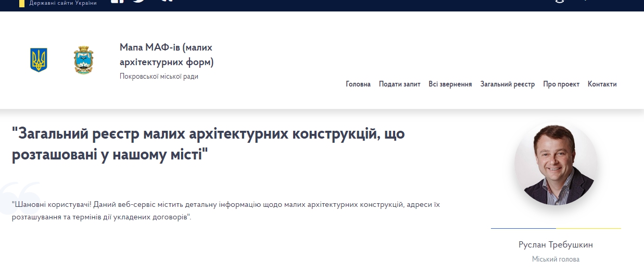Screen dimensions: 644x272
Task: Click the Facebook icon in top bar
Action: [x=117, y=2]
